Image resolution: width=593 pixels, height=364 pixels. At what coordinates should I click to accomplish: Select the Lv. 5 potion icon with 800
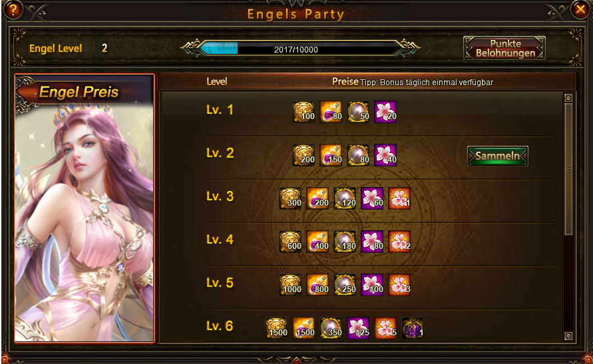(x=317, y=285)
